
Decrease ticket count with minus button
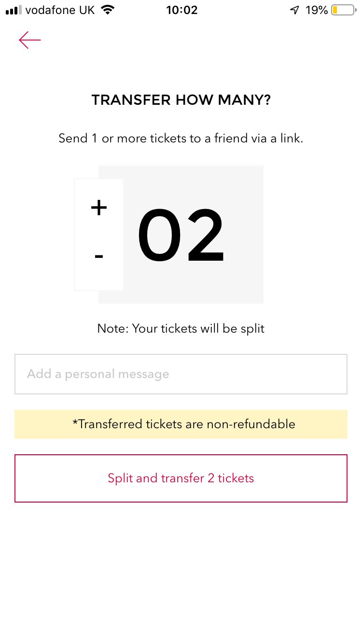(x=99, y=256)
